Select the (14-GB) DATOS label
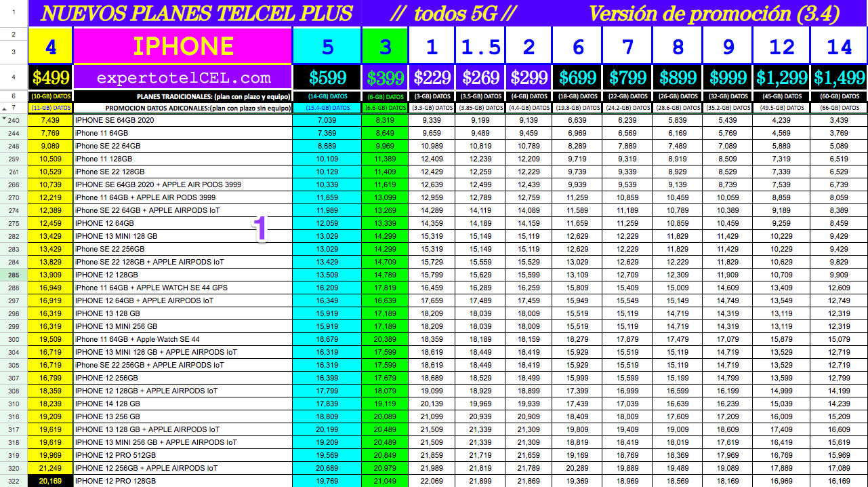 click(327, 96)
